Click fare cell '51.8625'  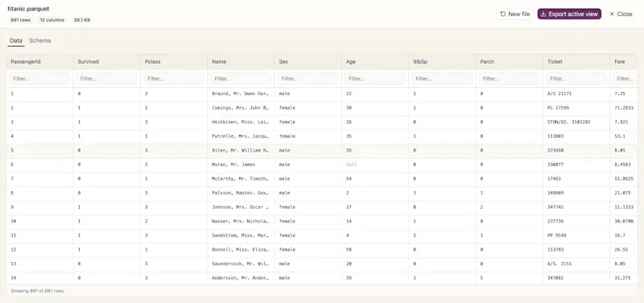click(x=624, y=179)
